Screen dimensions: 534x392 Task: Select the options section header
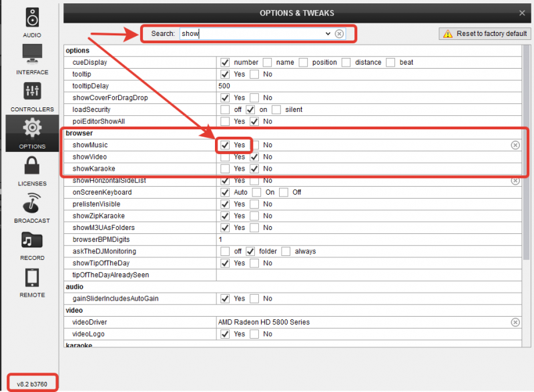point(77,51)
